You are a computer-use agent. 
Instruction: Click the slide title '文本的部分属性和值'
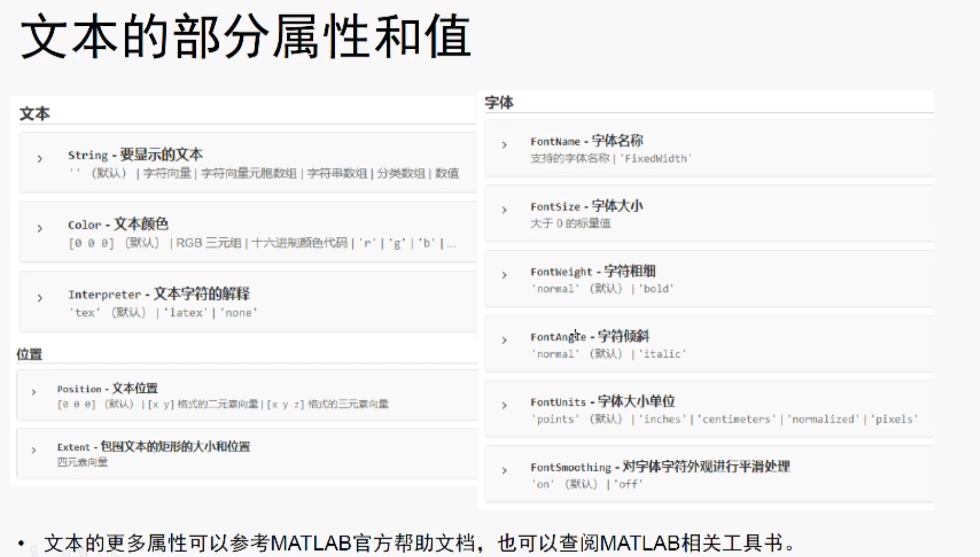pos(245,37)
